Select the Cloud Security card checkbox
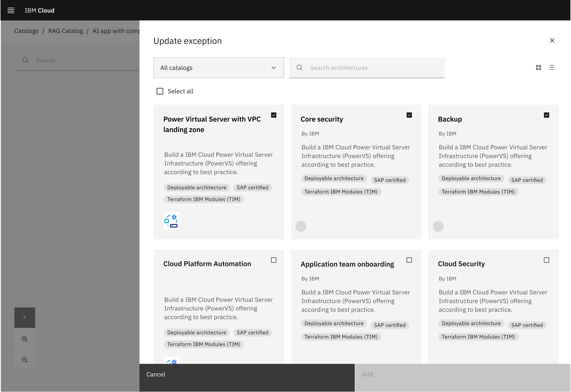The image size is (571, 392). click(x=546, y=260)
